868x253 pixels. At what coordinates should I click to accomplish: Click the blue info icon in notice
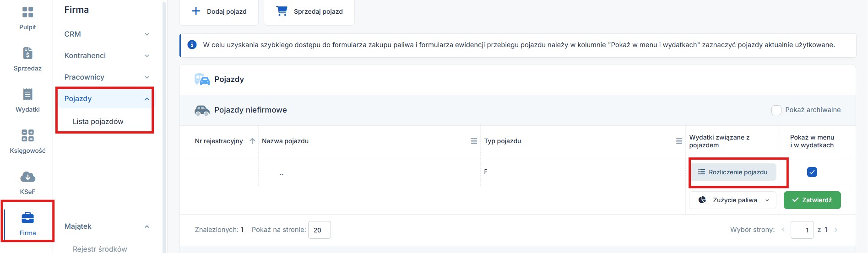[192, 45]
